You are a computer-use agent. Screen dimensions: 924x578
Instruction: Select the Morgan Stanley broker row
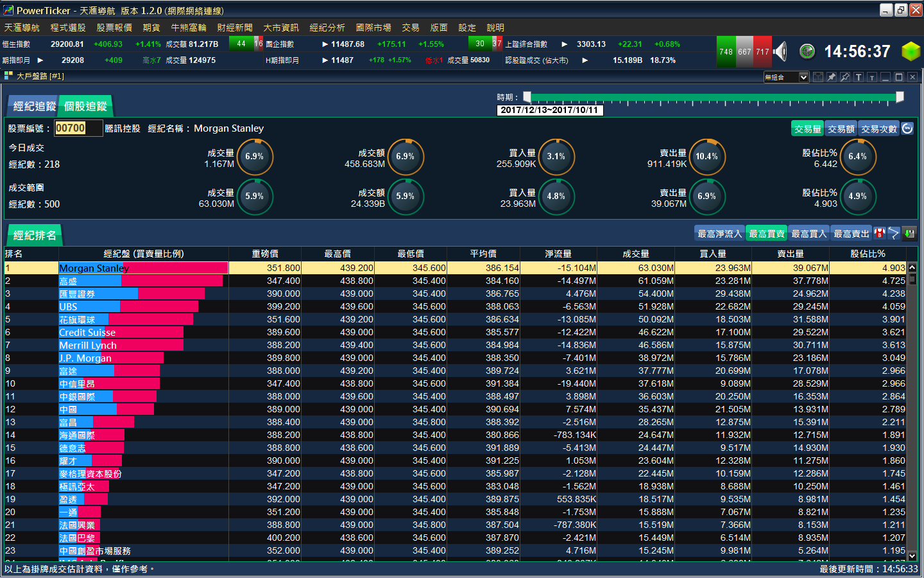455,268
